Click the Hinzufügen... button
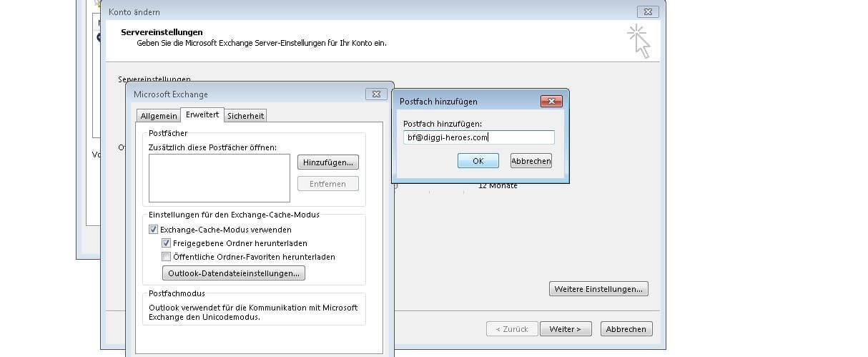 click(x=328, y=162)
